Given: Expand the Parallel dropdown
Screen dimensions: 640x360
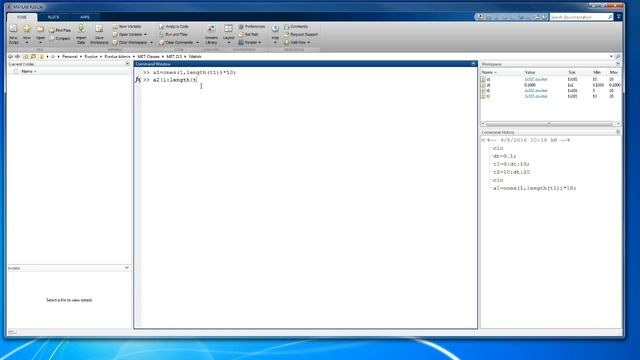Looking at the screenshot, I should click(260, 42).
